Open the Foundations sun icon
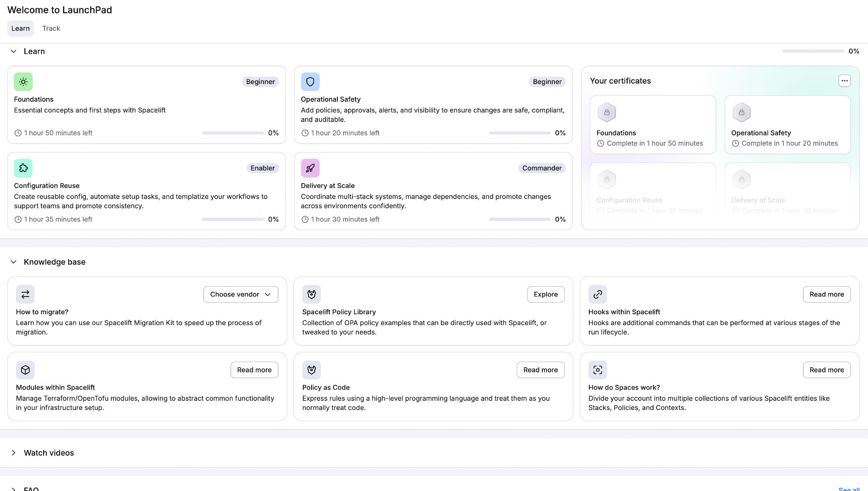This screenshot has width=868, height=491. click(23, 81)
